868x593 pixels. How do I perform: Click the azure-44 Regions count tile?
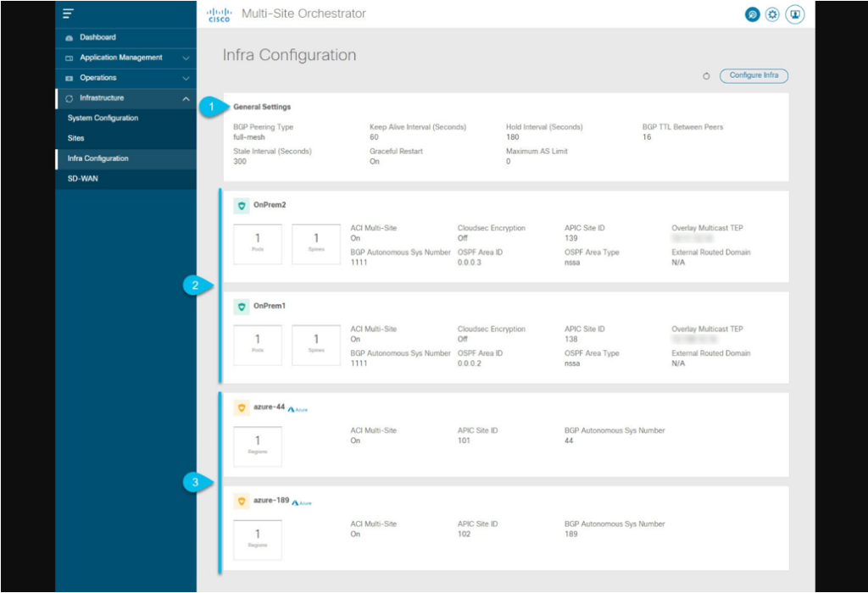click(x=258, y=446)
